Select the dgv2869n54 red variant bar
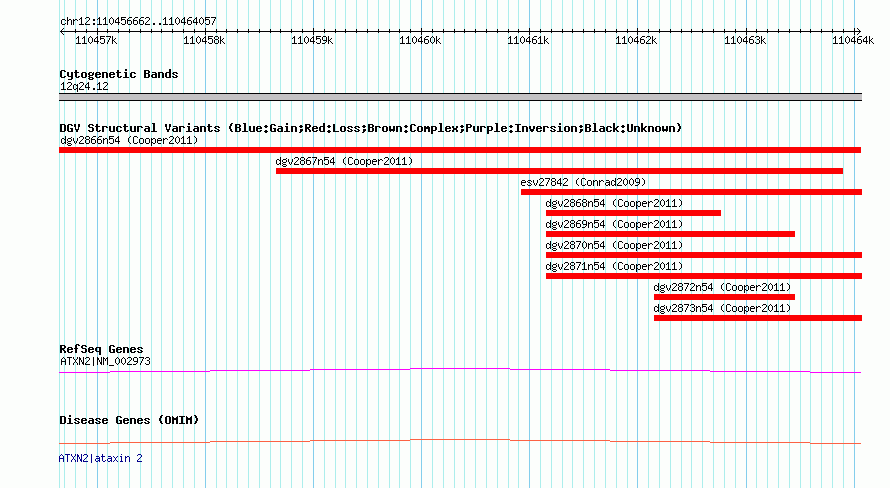Screen dimensions: 890x488 [x=670, y=234]
